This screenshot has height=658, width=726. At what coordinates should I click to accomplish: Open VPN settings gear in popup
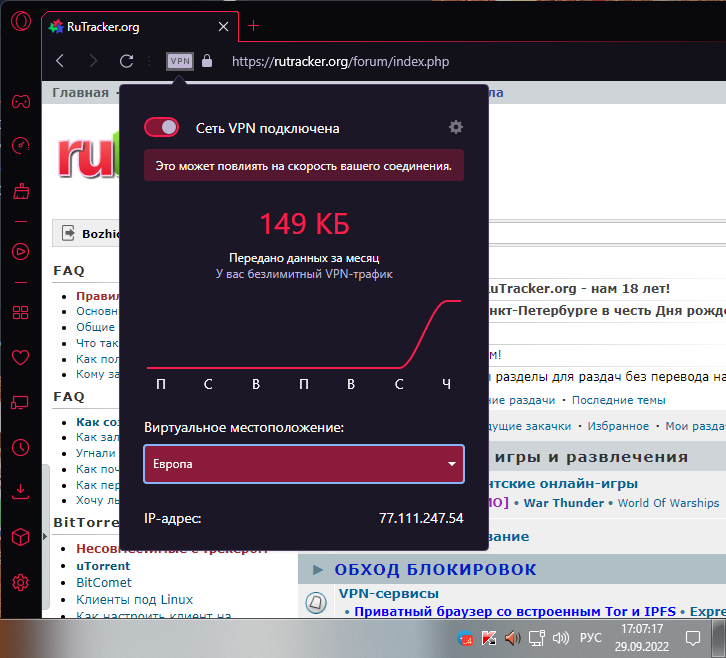[x=456, y=127]
